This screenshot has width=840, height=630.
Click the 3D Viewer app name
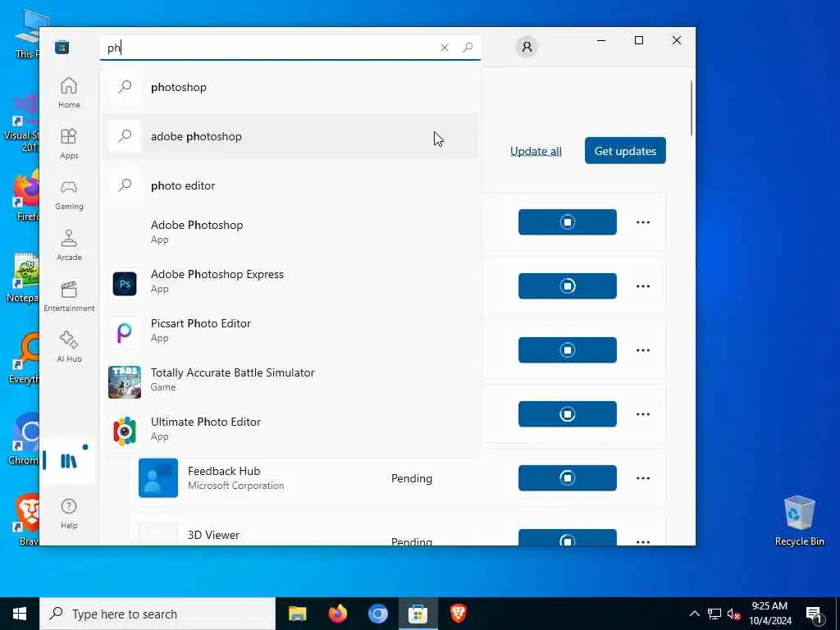pos(214,535)
